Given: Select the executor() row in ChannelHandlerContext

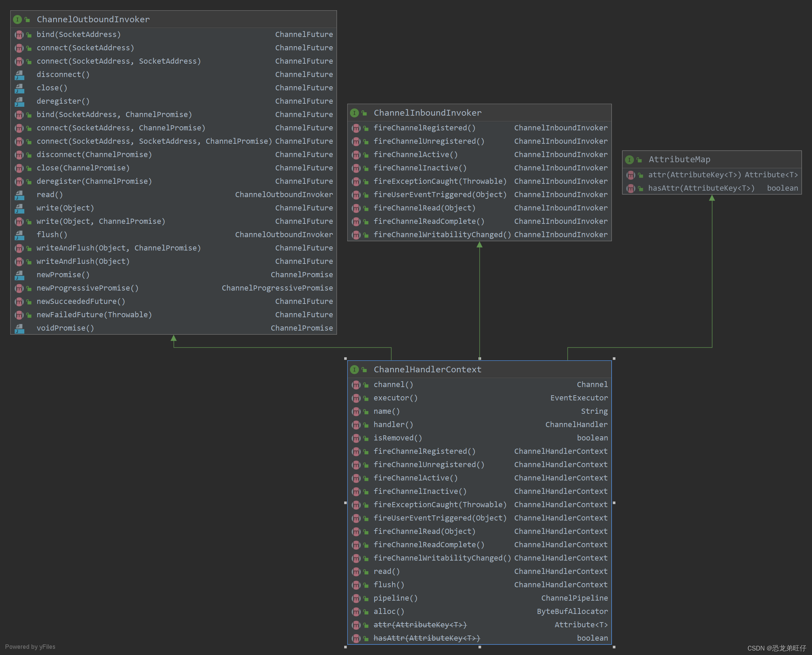Looking at the screenshot, I should 395,398.
